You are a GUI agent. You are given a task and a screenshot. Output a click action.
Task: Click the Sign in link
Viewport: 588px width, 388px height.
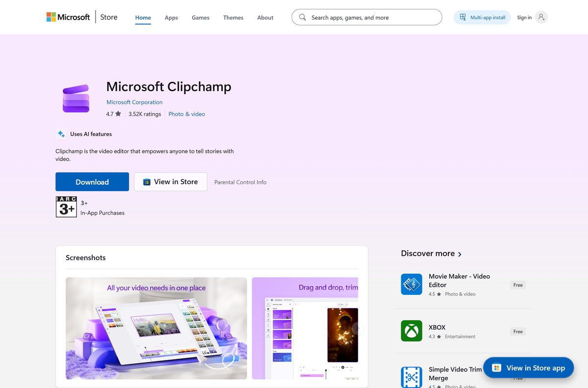click(524, 18)
